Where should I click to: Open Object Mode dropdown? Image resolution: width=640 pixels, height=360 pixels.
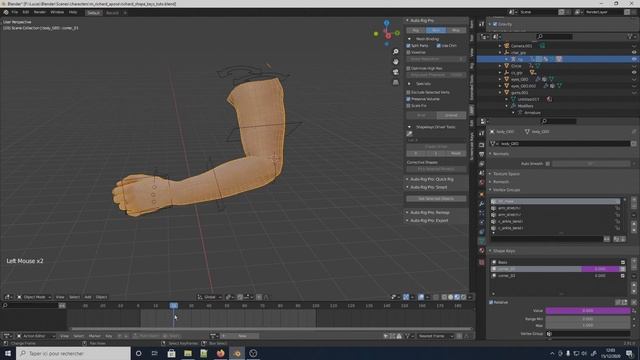[x=35, y=297]
